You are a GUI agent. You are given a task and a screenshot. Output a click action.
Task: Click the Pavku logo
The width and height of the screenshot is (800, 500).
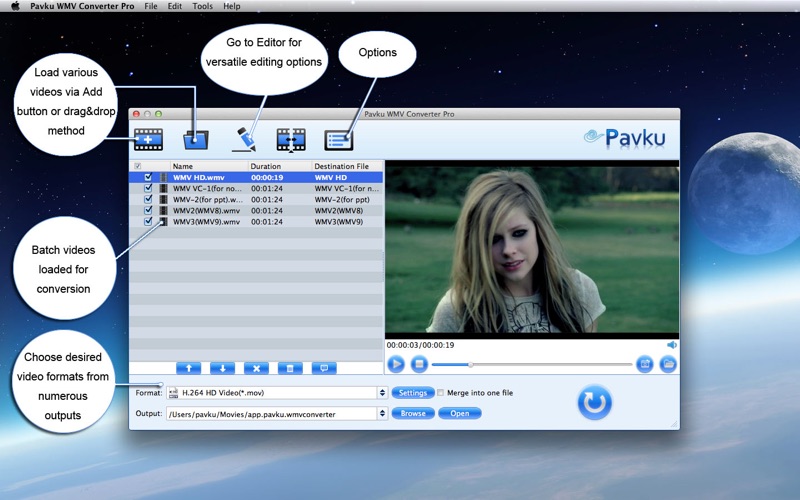click(x=624, y=138)
